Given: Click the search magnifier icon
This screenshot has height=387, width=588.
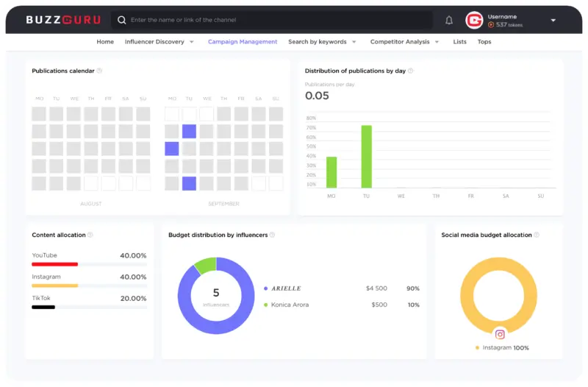Looking at the screenshot, I should [122, 21].
